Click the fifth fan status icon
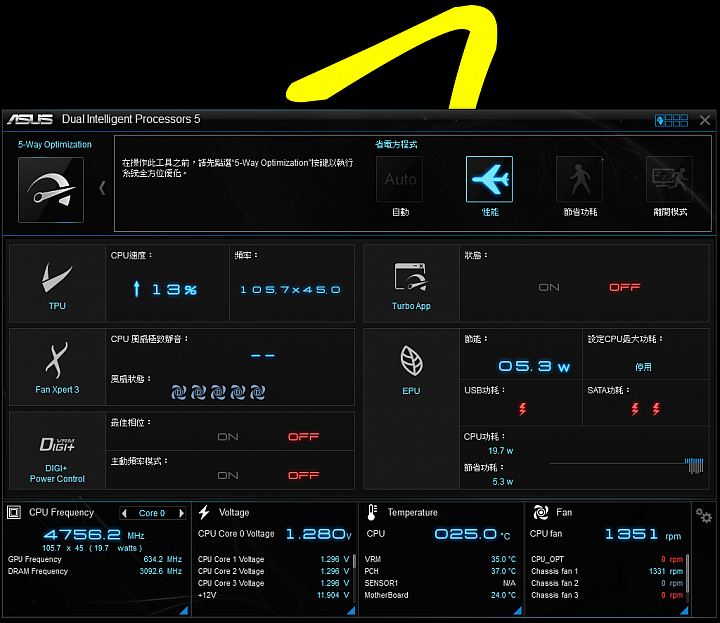The width and height of the screenshot is (720, 623). coord(258,392)
